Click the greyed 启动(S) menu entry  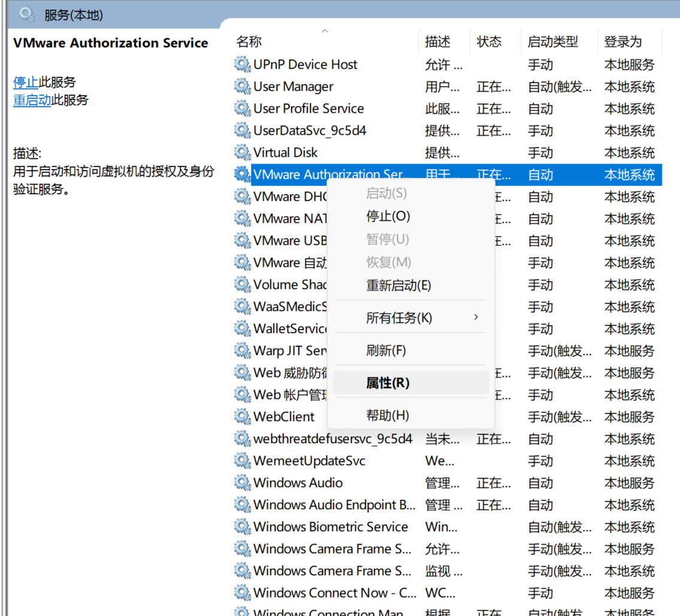click(x=410, y=193)
